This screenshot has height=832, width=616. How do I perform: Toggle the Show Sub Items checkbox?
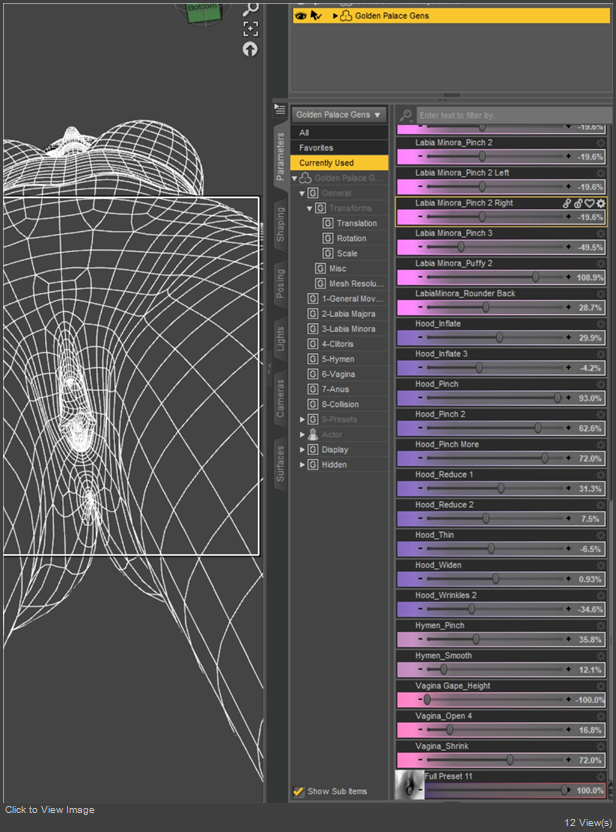298,791
